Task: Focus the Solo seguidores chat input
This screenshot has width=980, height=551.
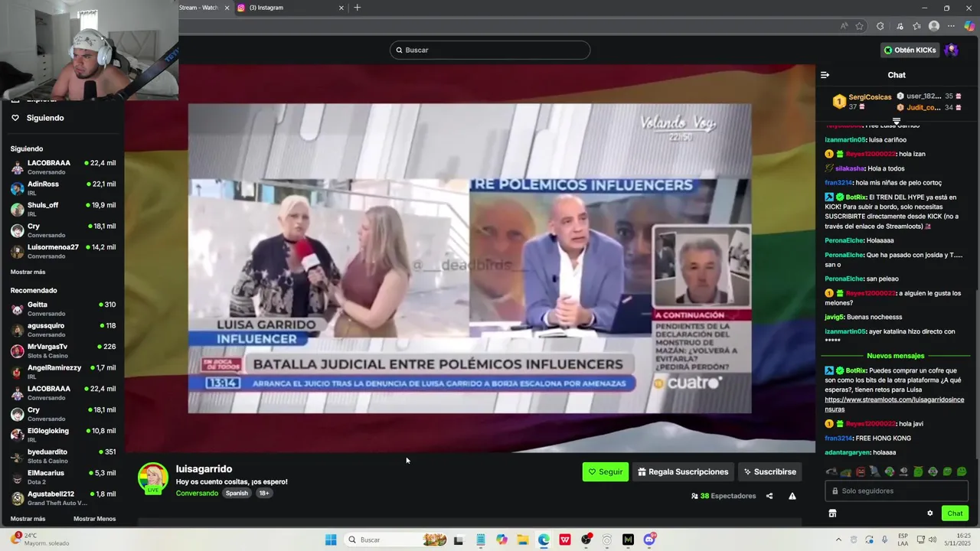Action: coord(897,491)
